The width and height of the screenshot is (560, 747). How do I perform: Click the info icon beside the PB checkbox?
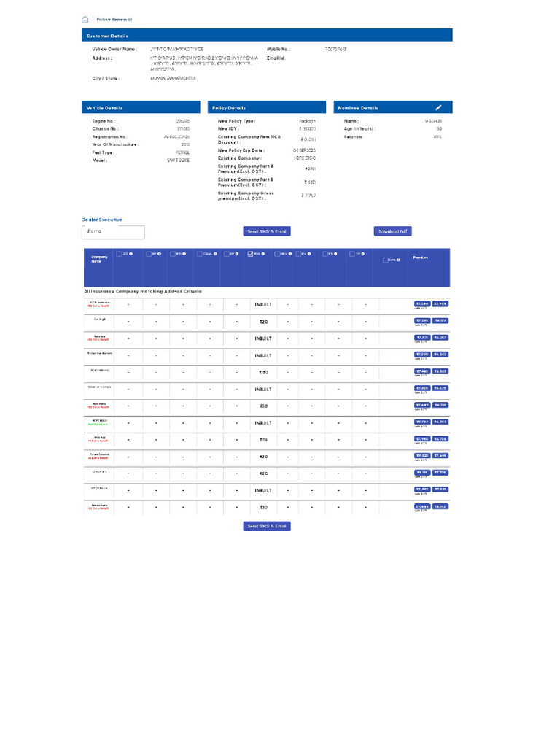click(335, 253)
